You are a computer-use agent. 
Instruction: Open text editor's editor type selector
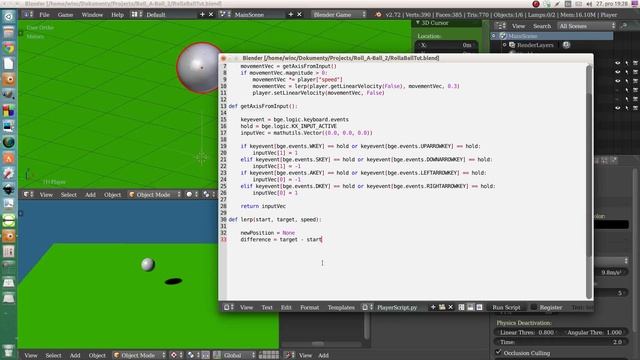point(229,307)
